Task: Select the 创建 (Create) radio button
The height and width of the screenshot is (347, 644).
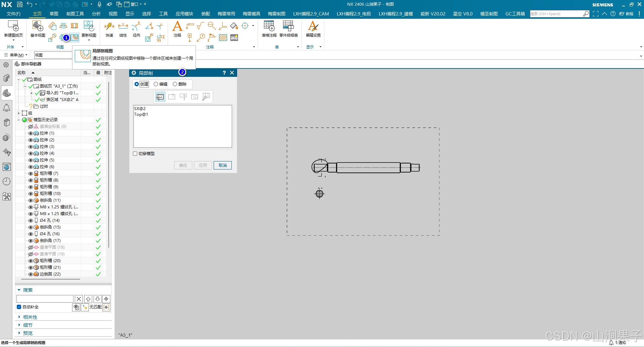Action: click(137, 84)
